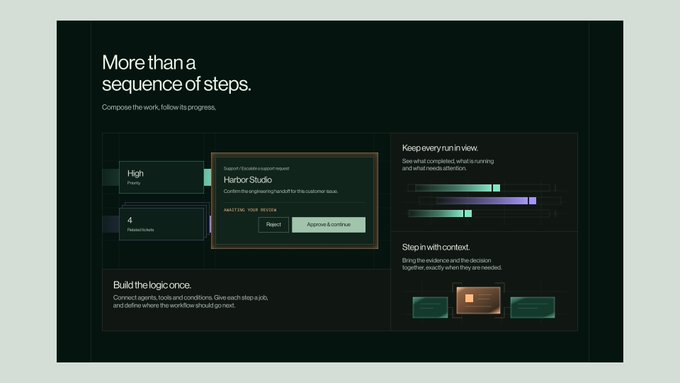Click the 'Support / Escalate a support request' breadcrumb
Screen dimensions: 680x383
[x=256, y=168]
